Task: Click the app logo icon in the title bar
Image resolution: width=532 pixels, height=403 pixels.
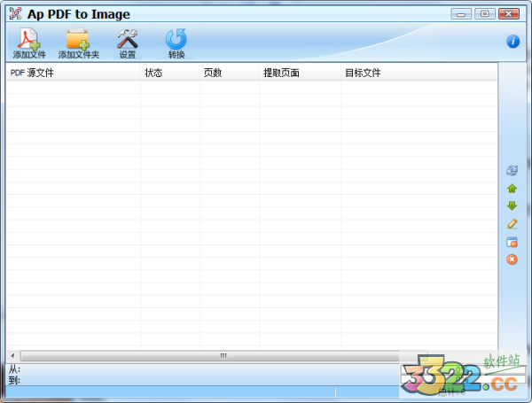Action: (x=15, y=13)
